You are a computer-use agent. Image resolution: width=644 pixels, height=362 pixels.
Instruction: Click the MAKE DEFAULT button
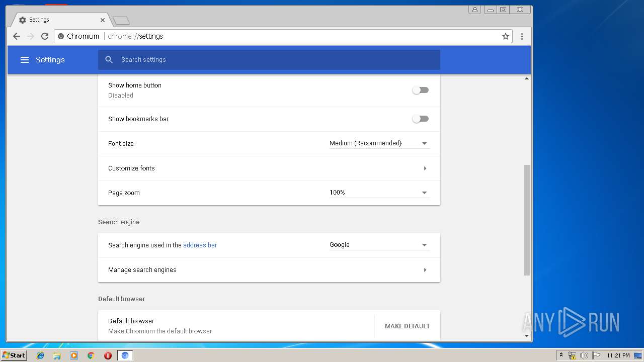click(x=408, y=326)
